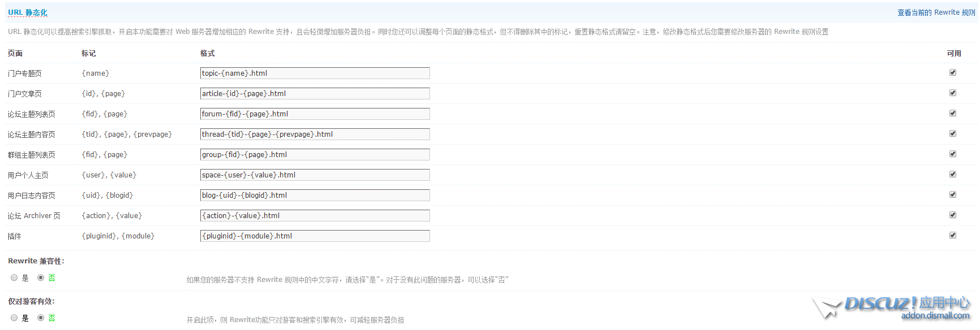Click the space-{user}-{value}.html input field

(x=315, y=175)
